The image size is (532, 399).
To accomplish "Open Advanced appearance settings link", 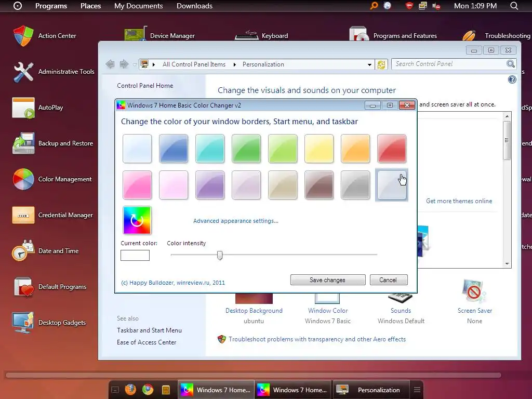I will click(x=236, y=221).
